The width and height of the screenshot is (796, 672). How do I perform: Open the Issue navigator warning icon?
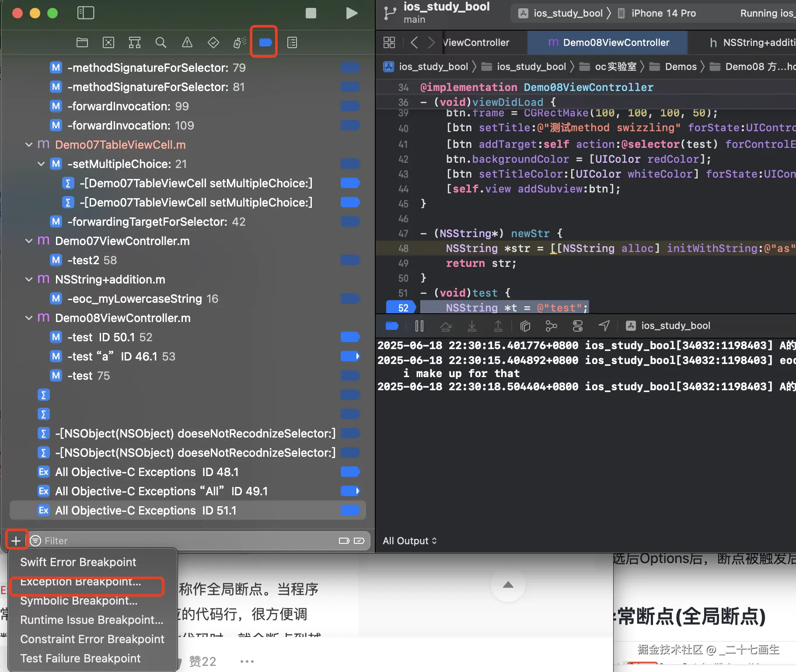[x=187, y=42]
